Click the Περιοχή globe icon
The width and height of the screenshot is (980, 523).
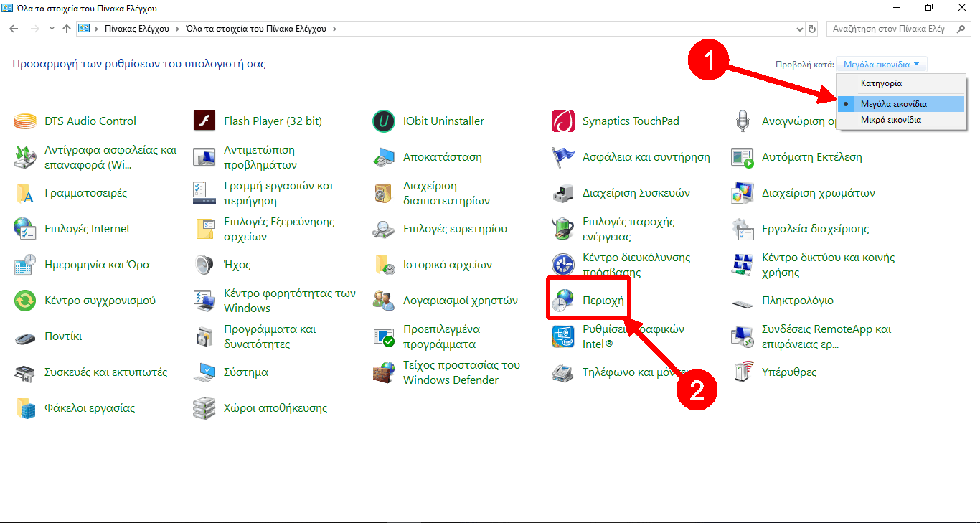(x=563, y=301)
